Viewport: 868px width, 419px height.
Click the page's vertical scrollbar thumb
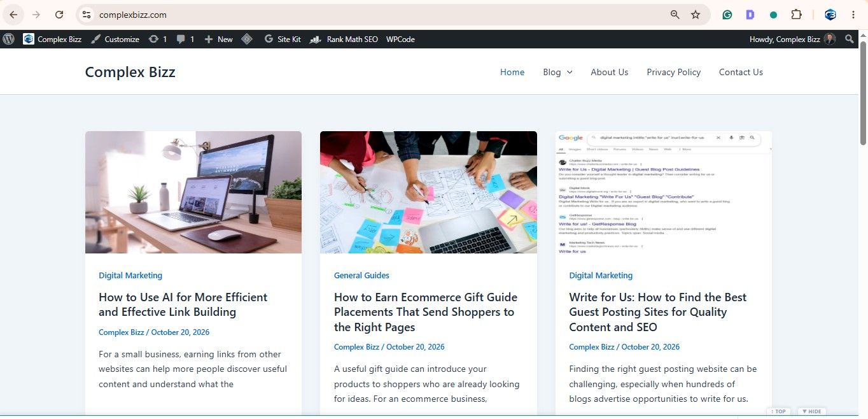[x=863, y=94]
